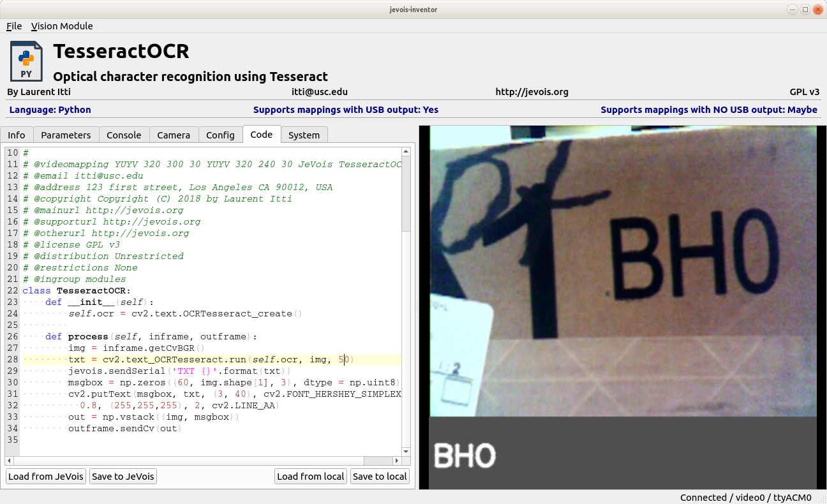Click the horizontal scrollbar handle in code editor

pyautogui.click(x=189, y=461)
